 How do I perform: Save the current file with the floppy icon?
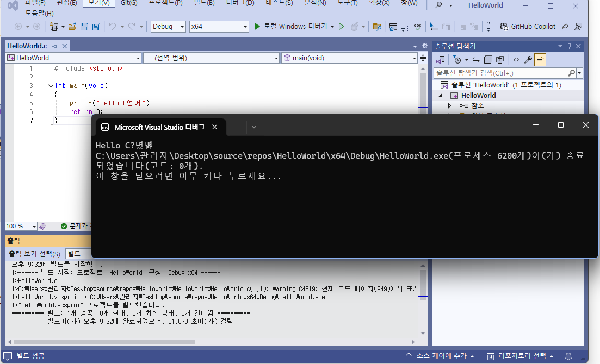84,27
